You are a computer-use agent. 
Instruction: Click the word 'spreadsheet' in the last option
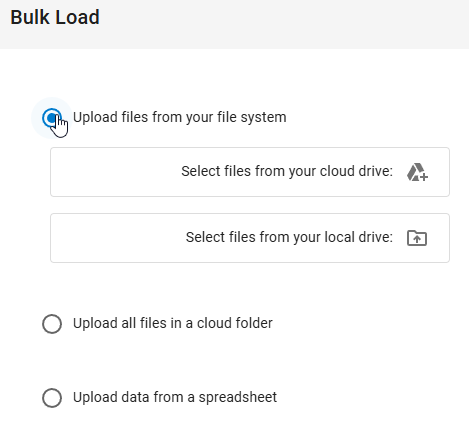point(238,397)
